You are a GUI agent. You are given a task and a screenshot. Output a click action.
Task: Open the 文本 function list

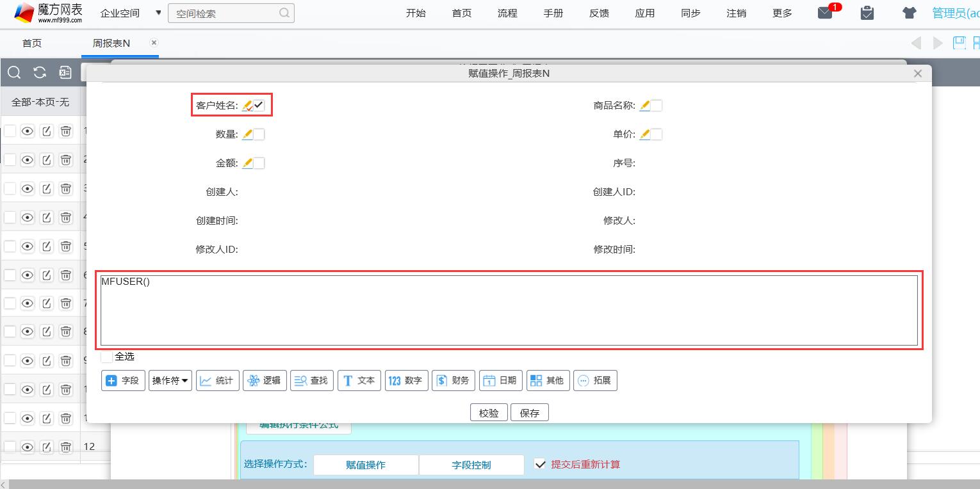[359, 380]
